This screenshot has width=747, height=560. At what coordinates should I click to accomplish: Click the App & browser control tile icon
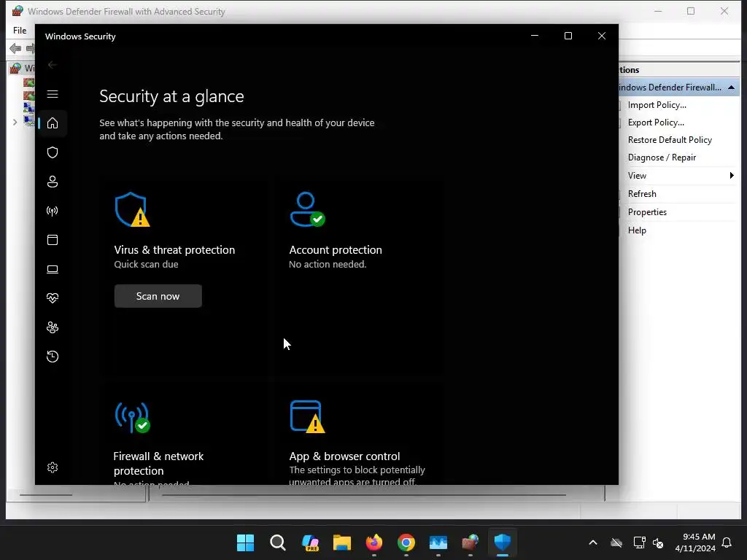307,416
